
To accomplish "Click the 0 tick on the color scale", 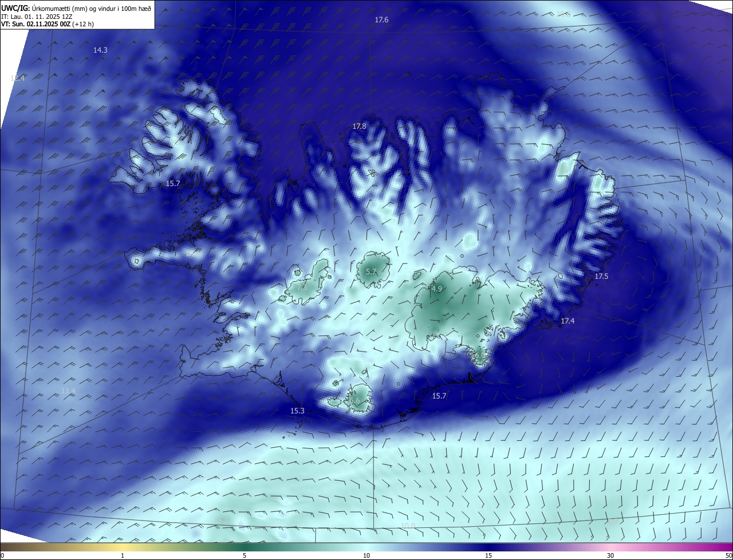I will point(2,556).
